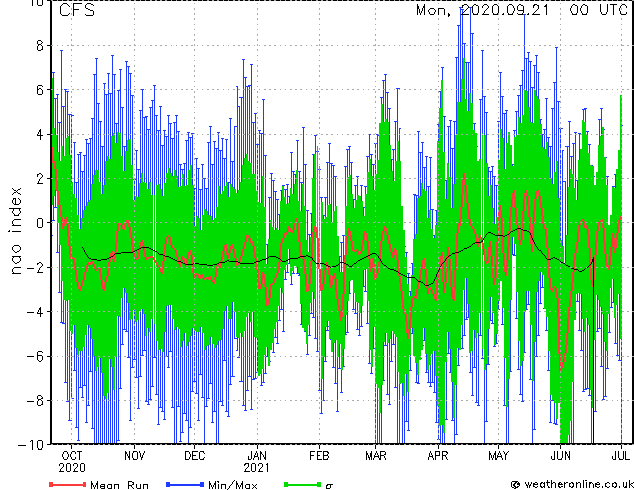Click the sigma symbol legend label
Image resolution: width=634 pixels, height=490 pixels.
[x=329, y=486]
